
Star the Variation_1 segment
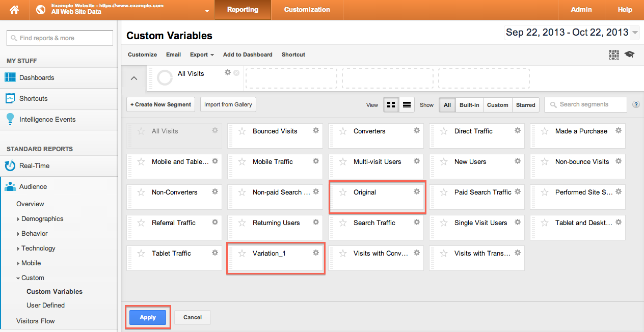242,254
